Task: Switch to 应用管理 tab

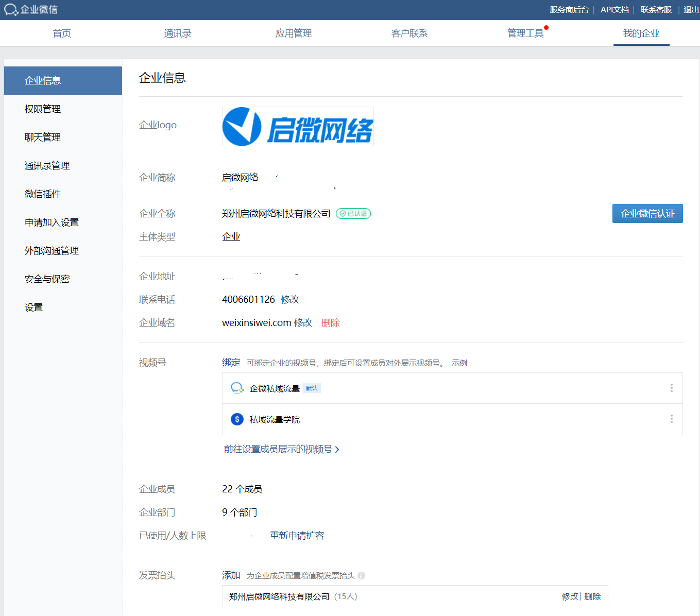Action: (294, 33)
